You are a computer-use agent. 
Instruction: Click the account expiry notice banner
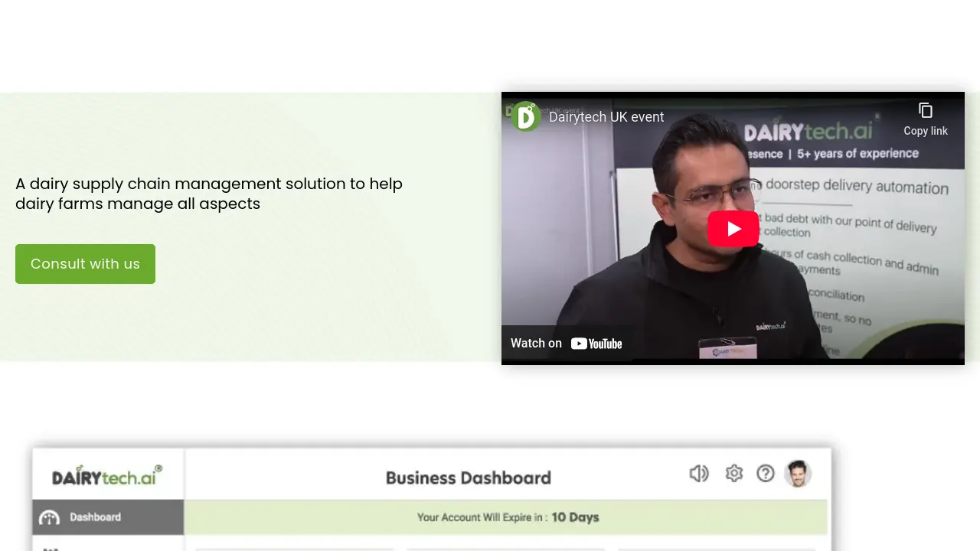(x=506, y=517)
